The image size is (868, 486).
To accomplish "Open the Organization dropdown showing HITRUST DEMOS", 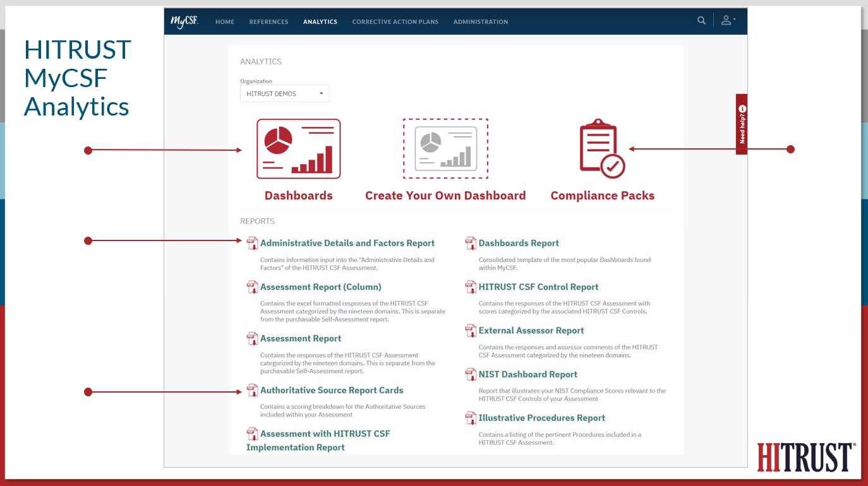I will click(x=284, y=93).
